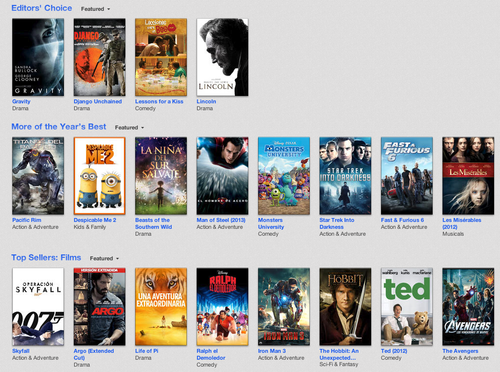The image size is (500, 372).
Task: Open the Gravity movie poster
Action: click(38, 57)
